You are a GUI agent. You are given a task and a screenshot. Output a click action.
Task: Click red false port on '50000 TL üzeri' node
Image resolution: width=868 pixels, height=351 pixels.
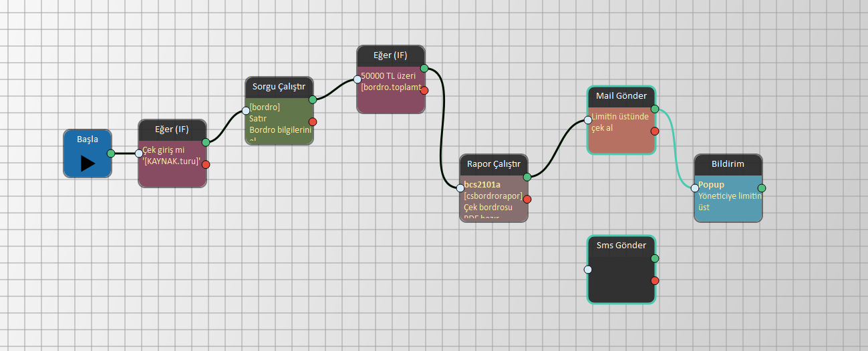point(424,90)
